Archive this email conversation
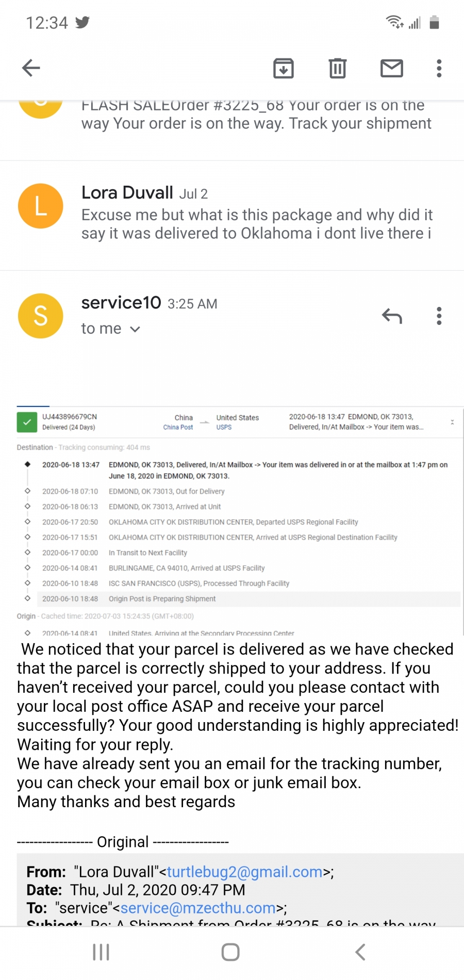Screen dimensions: 464x980 coord(283,68)
